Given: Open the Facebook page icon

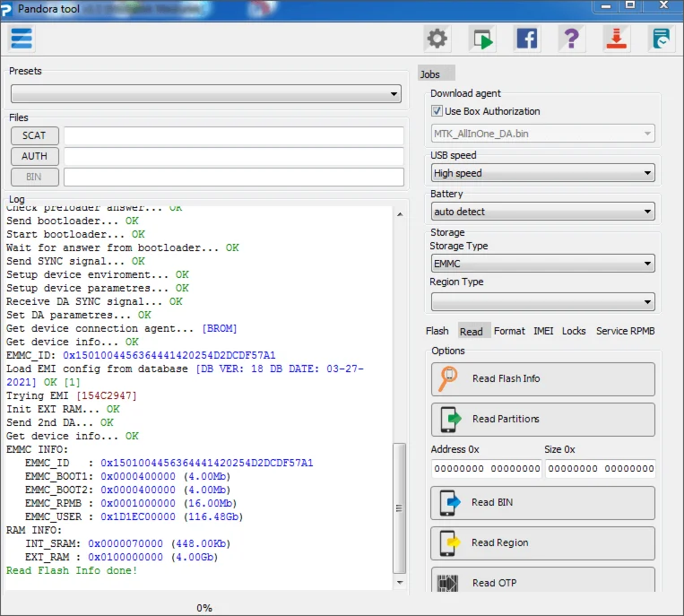Looking at the screenshot, I should (x=526, y=39).
